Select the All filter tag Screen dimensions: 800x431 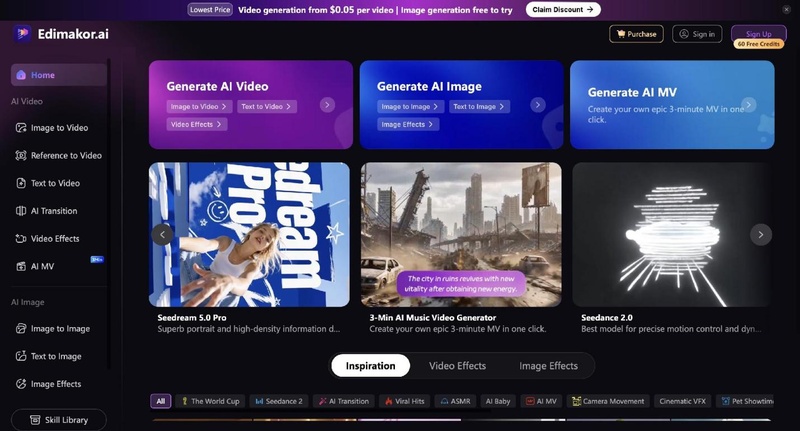tap(161, 401)
